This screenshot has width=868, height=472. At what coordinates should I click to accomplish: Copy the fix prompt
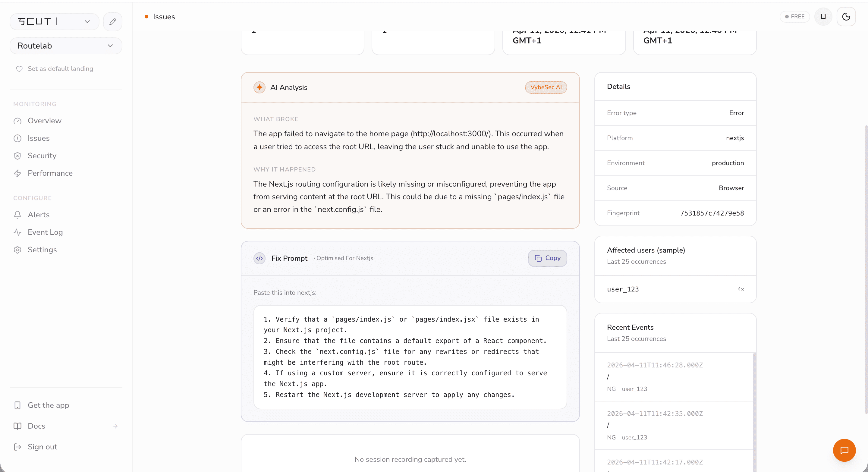pos(547,258)
